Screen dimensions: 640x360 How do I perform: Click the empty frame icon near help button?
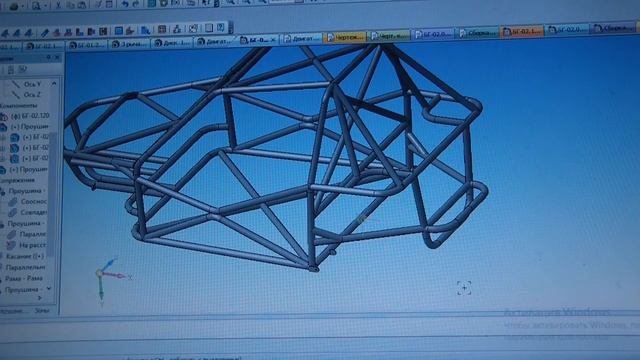point(209,28)
